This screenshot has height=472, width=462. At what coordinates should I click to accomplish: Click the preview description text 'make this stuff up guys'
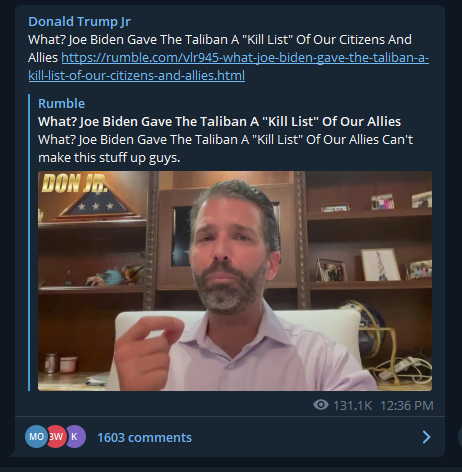pos(109,158)
